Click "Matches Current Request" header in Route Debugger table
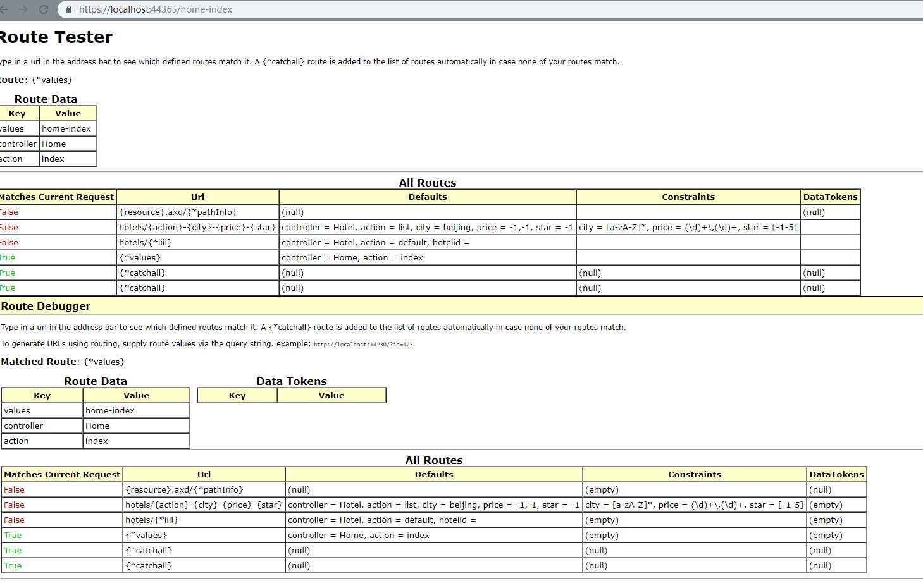923x588 pixels. coord(62,474)
